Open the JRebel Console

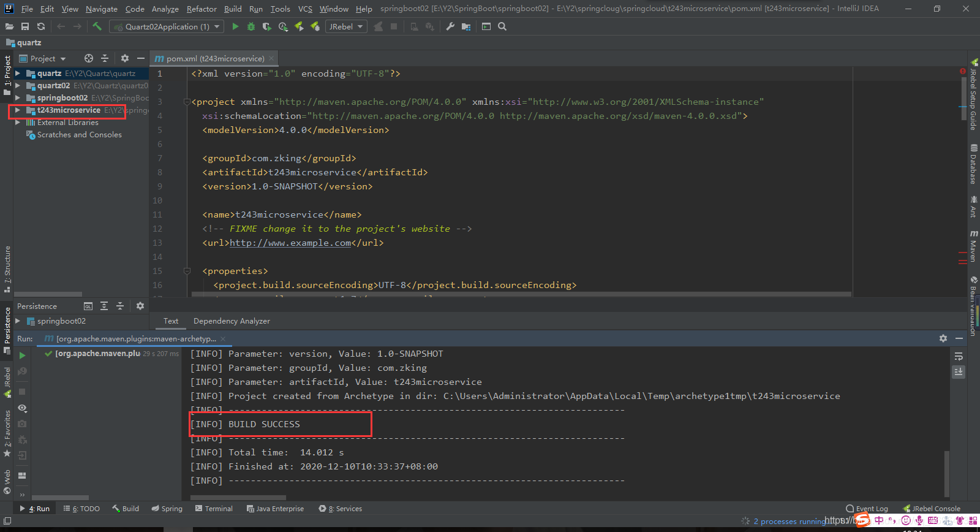tap(932, 509)
